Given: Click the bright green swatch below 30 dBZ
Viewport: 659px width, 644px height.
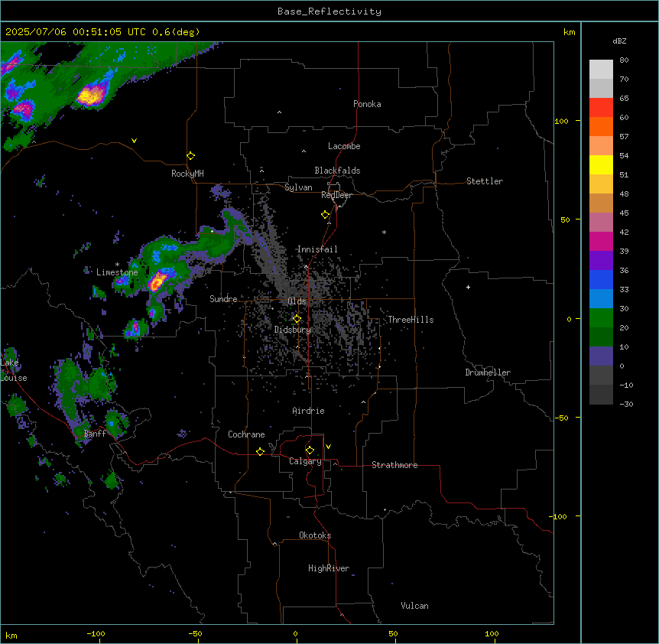Looking at the screenshot, I should 601,318.
